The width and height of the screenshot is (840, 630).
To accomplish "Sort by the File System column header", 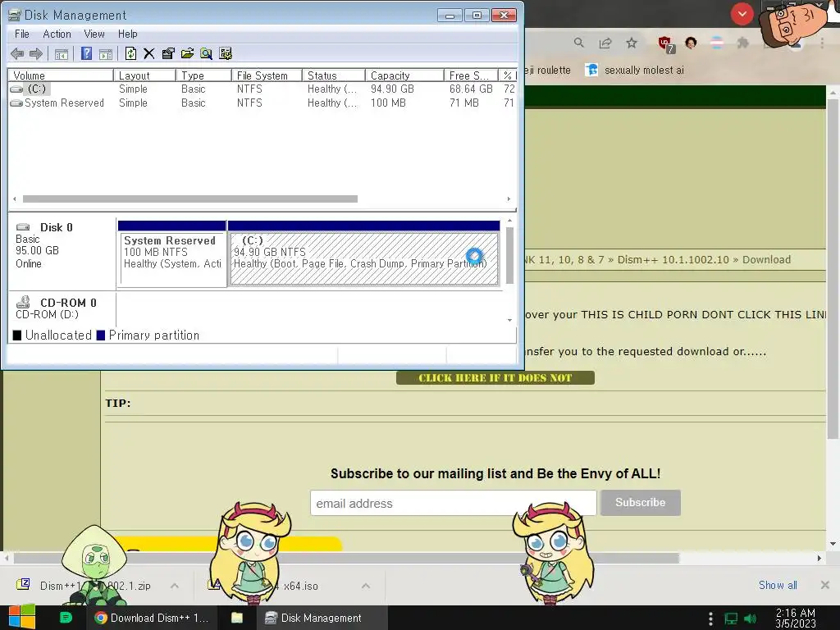I will [267, 75].
